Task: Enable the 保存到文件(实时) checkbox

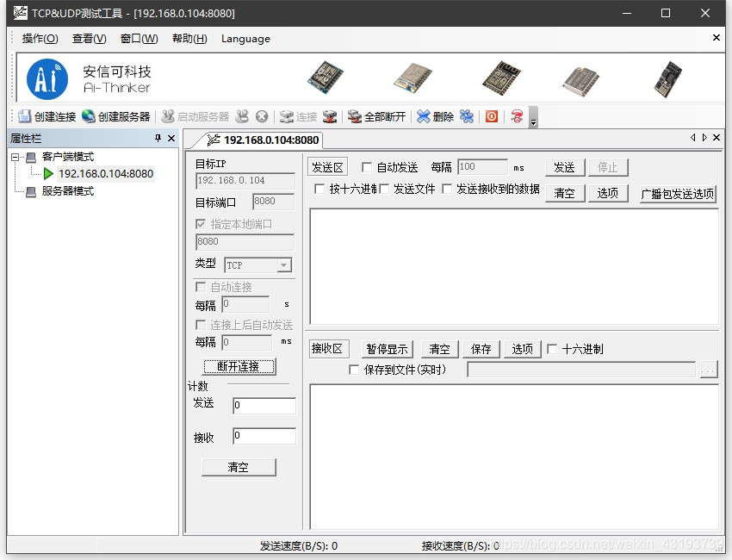Action: pyautogui.click(x=354, y=370)
